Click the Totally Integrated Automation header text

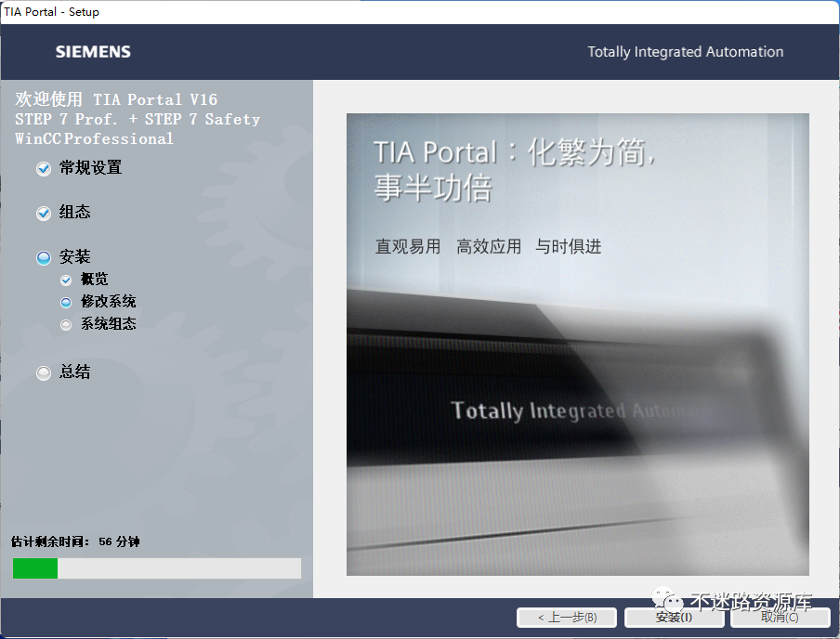(x=685, y=52)
